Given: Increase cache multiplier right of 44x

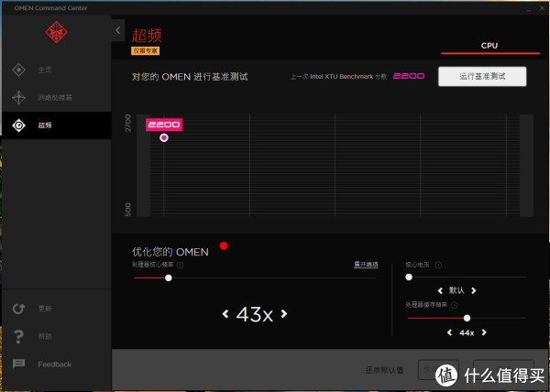Looking at the screenshot, I should point(484,332).
